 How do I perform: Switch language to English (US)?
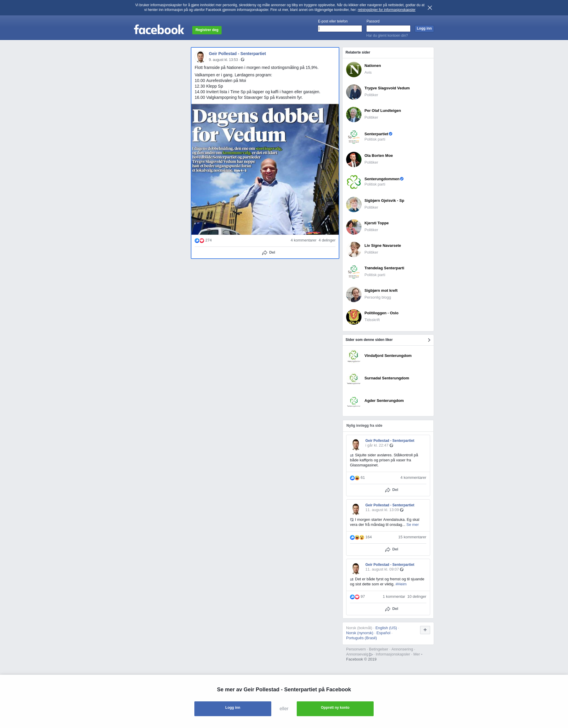click(386, 628)
